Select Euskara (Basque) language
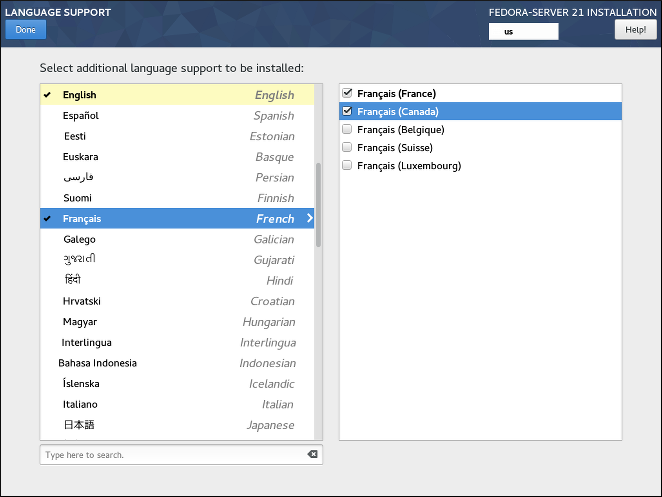662x497 pixels. (x=177, y=157)
